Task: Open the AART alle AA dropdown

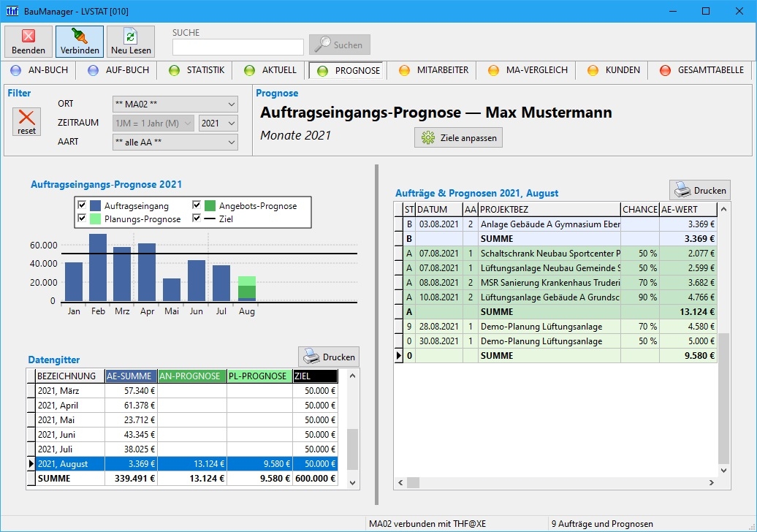Action: (175, 142)
